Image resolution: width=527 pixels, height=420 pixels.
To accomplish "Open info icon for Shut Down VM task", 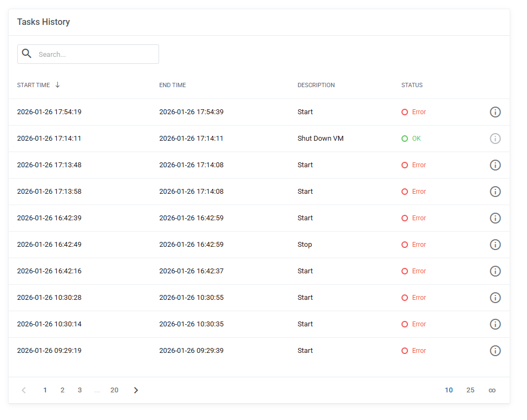I will point(495,139).
